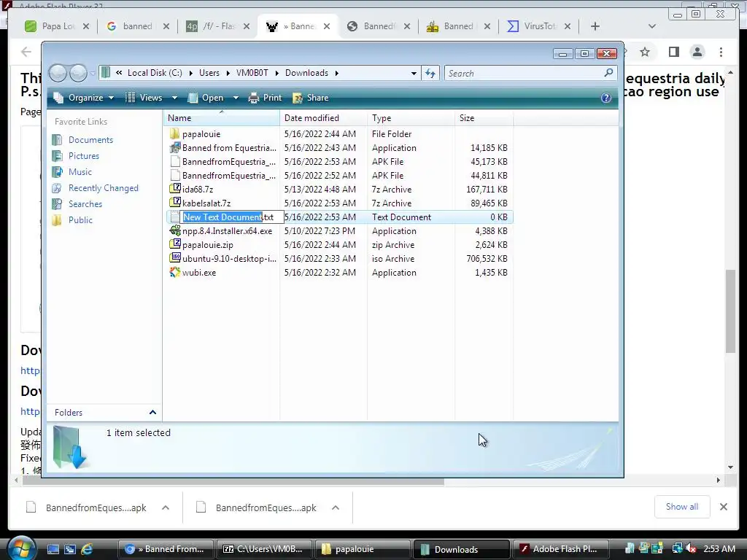Open Internet Explorer from quick launch
Screen dimensions: 747x560
click(x=88, y=549)
